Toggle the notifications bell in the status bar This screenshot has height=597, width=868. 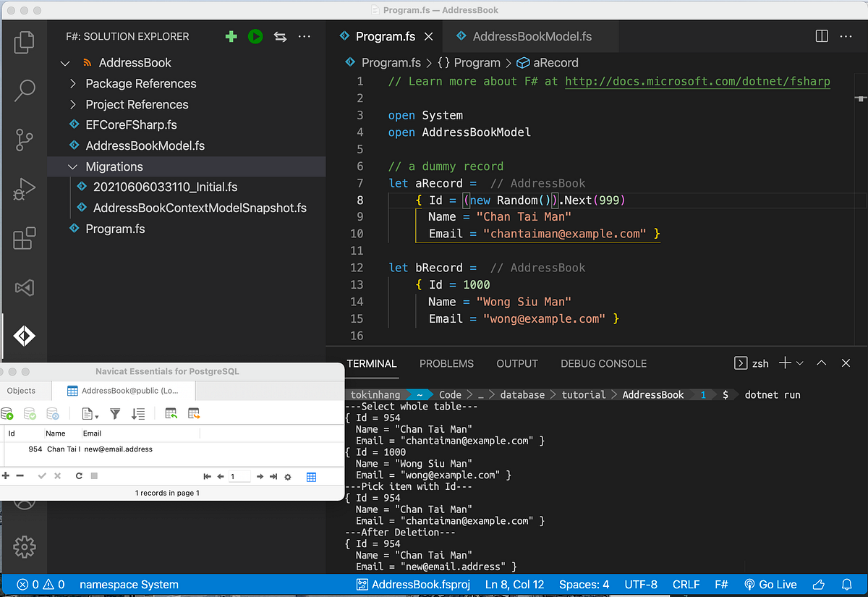[x=847, y=584]
